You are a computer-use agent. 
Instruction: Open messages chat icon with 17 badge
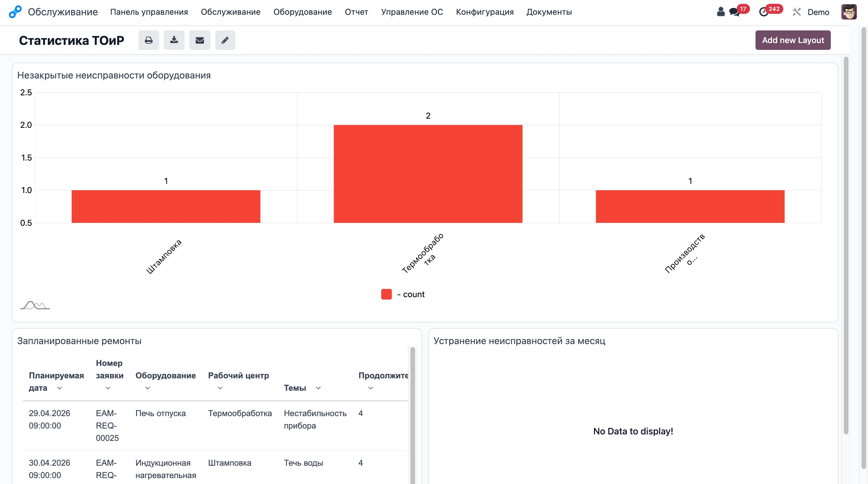[x=734, y=12]
